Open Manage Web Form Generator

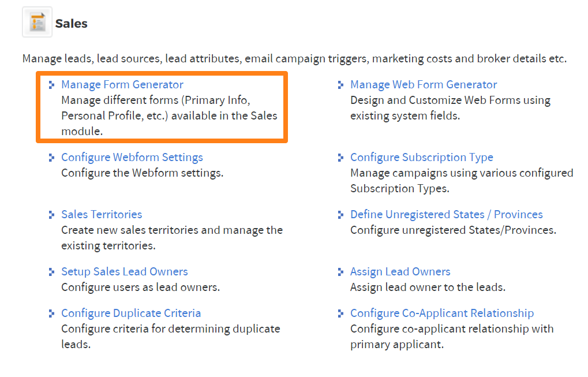coord(424,85)
